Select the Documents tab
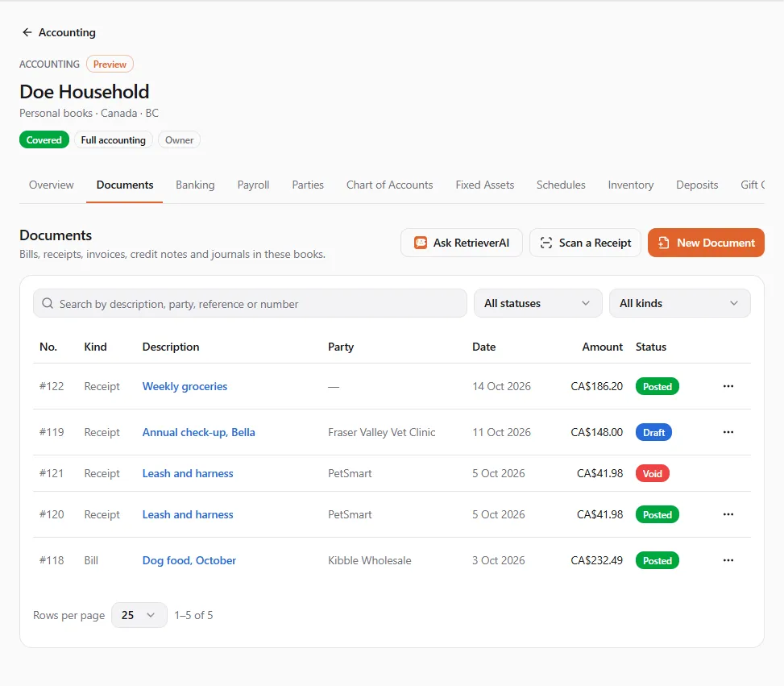Image resolution: width=784 pixels, height=686 pixels. click(x=125, y=185)
